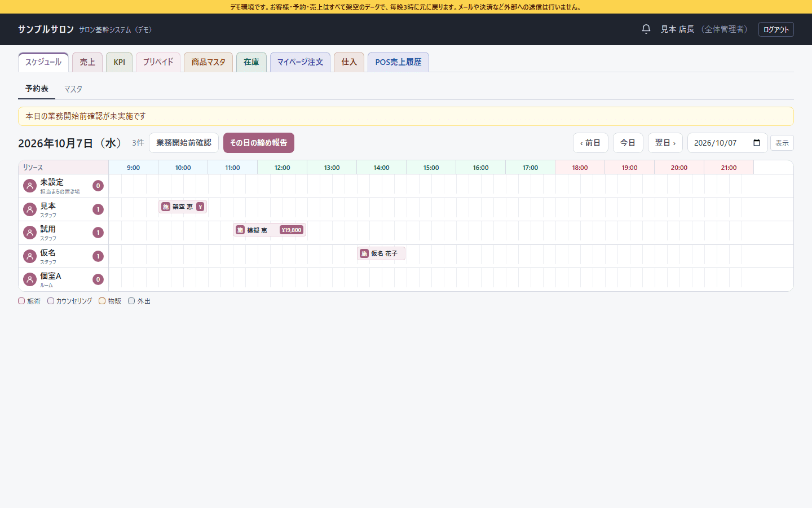812x508 pixels.
Task: Open the notification bell
Action: pos(646,29)
